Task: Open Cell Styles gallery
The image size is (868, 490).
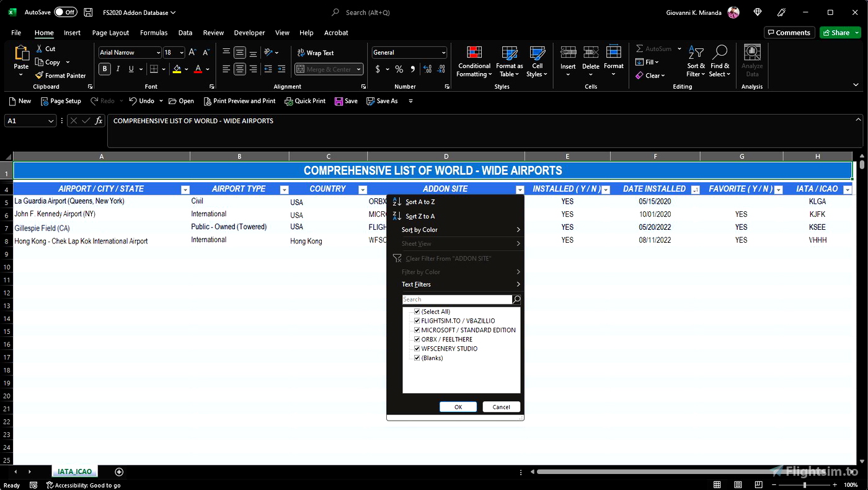Action: tap(537, 61)
